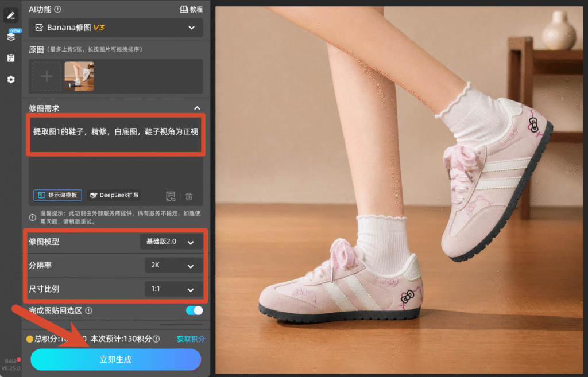Open the layers icon marked NEW
Image resolution: width=588 pixels, height=377 pixels.
pyautogui.click(x=11, y=36)
